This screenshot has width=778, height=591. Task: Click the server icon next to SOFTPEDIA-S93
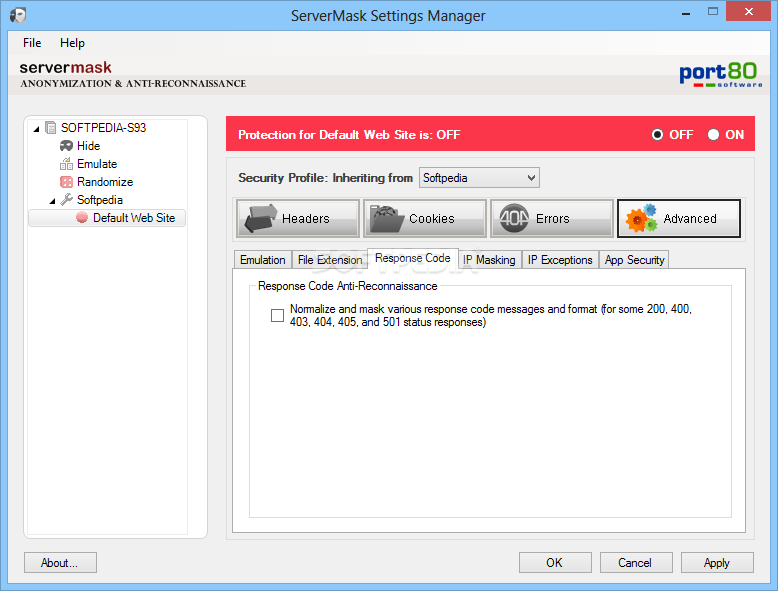(50, 128)
